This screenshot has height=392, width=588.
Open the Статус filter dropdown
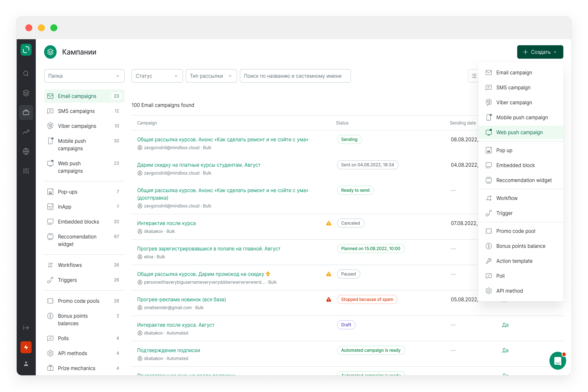(157, 76)
